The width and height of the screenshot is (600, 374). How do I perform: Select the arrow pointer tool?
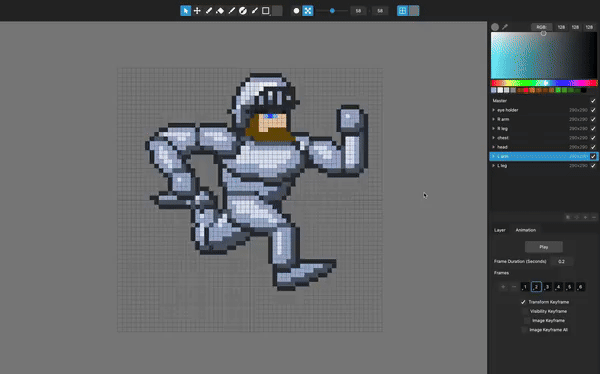point(186,11)
